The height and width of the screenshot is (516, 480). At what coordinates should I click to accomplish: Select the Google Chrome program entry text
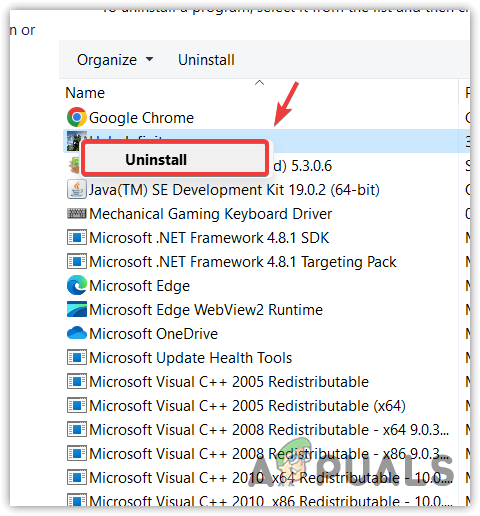[141, 118]
